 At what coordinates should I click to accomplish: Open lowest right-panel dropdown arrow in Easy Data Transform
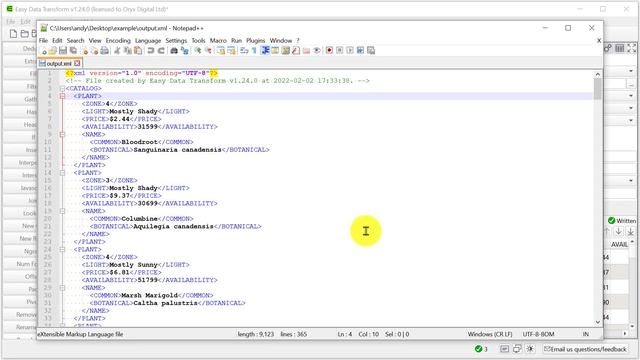(x=631, y=180)
